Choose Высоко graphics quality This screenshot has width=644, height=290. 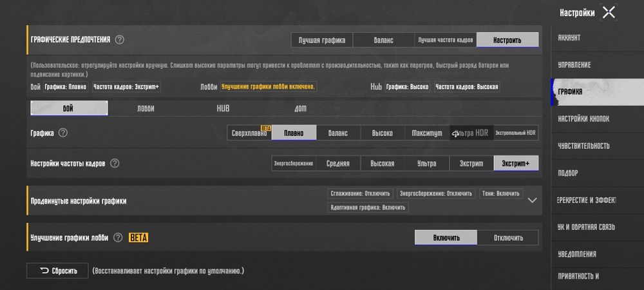[x=383, y=133]
